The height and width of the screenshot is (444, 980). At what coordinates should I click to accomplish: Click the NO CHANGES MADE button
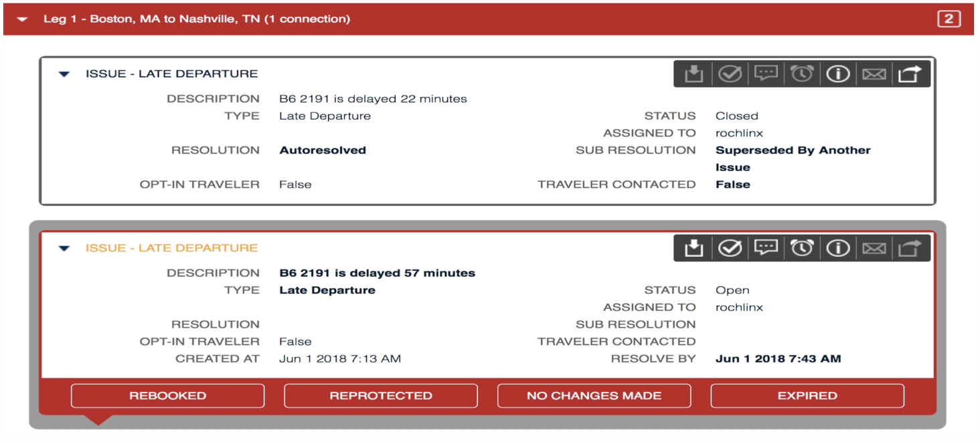pos(593,395)
